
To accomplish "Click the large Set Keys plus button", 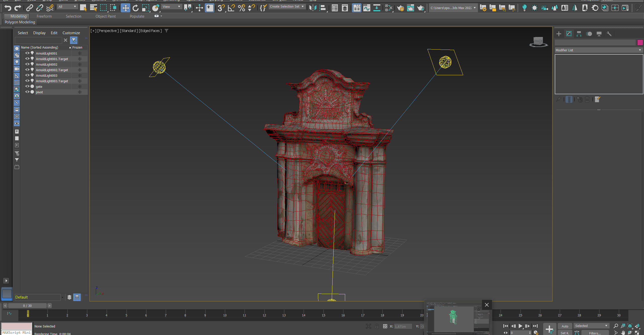I will (549, 329).
